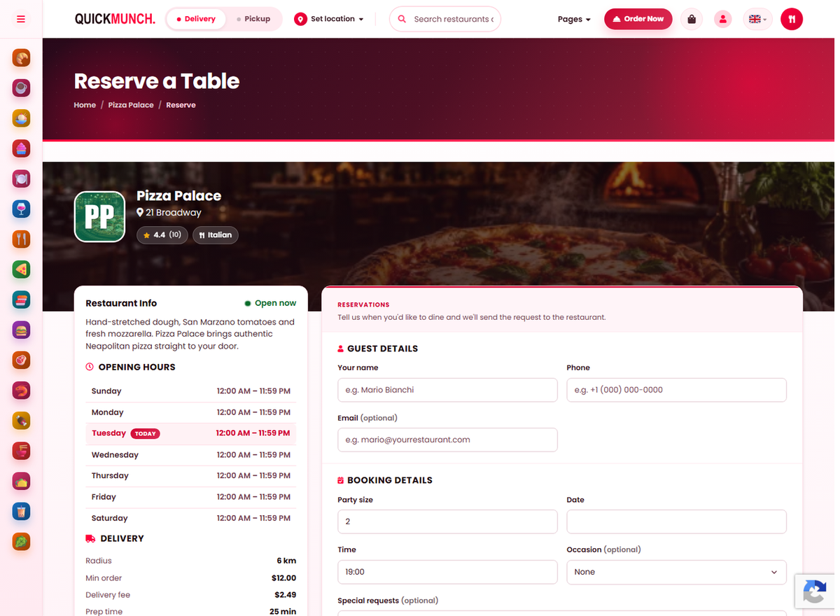This screenshot has height=616, width=840.
Task: Click the Radius 6 km value
Action: [x=286, y=561]
